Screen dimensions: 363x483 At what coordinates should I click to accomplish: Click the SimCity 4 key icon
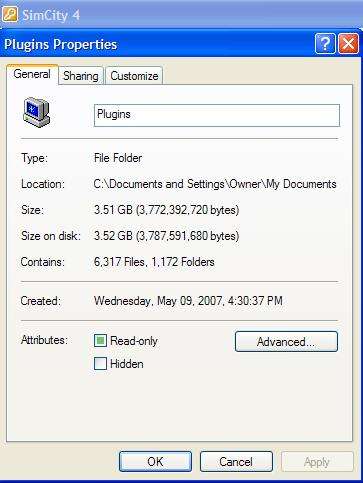pos(10,14)
